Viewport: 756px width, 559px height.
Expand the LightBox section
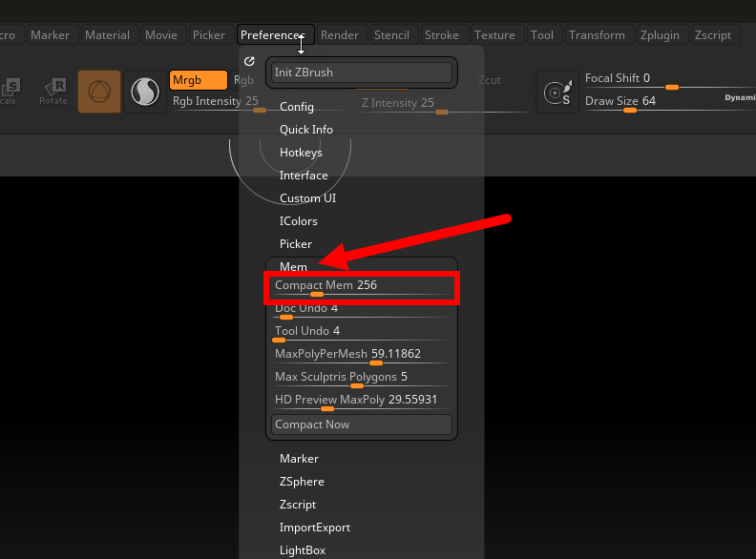[x=303, y=550]
